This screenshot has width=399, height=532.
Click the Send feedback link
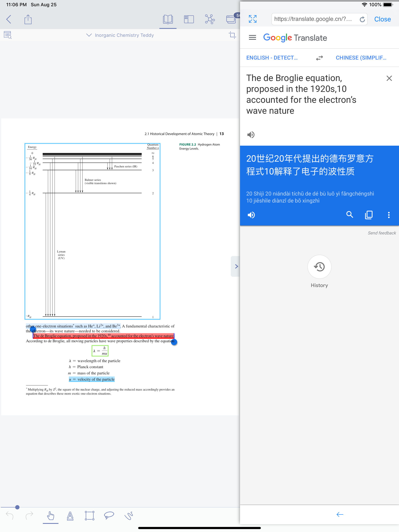382,233
